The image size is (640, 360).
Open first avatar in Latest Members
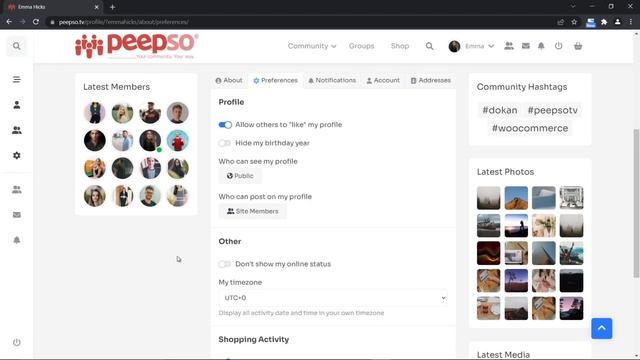coord(95,113)
